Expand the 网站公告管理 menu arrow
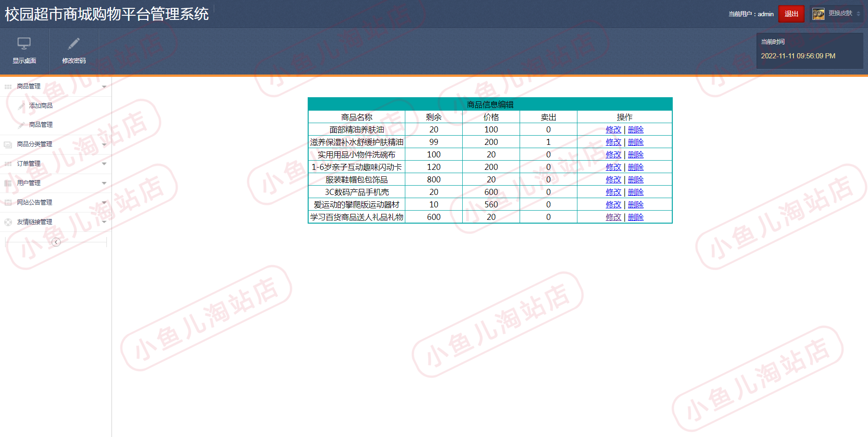 pos(104,203)
